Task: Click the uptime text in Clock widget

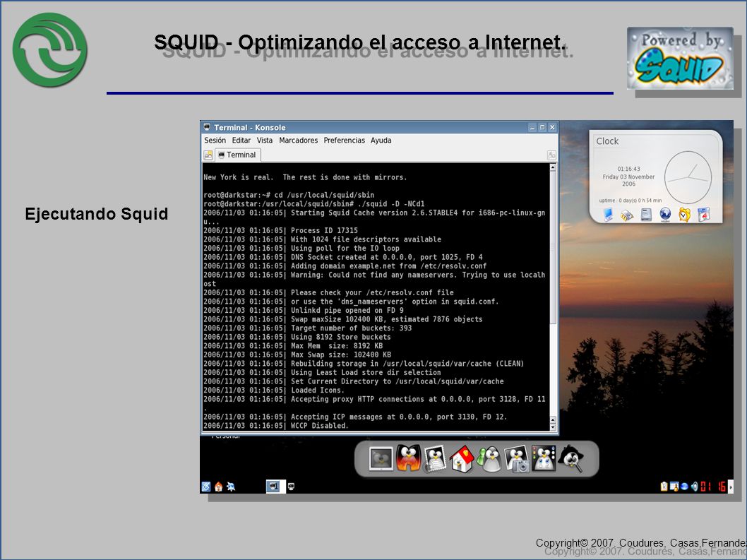Action: tap(631, 201)
